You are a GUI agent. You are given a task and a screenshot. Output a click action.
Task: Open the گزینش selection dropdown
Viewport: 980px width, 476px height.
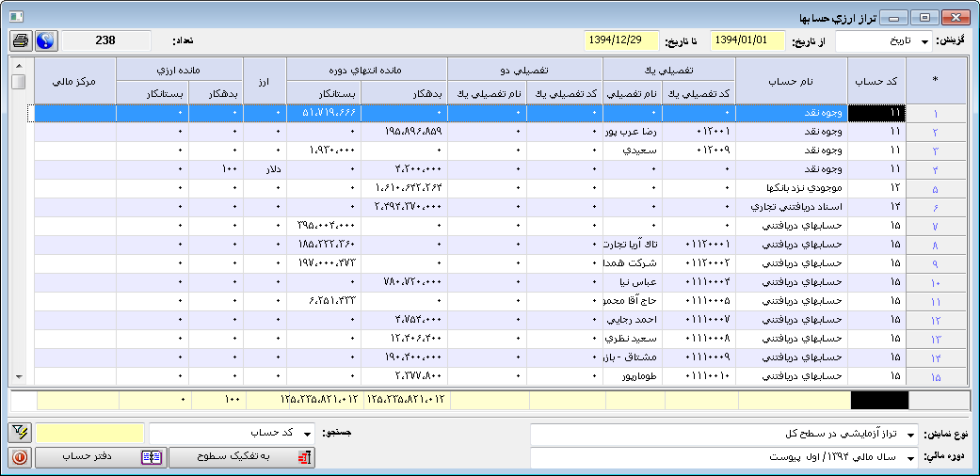[x=925, y=41]
